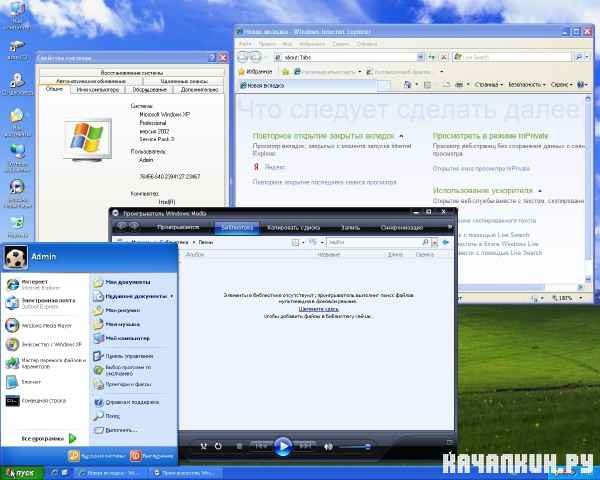Play media in Windows Media Player
Screen dimensions: 600x480
pos(283,446)
